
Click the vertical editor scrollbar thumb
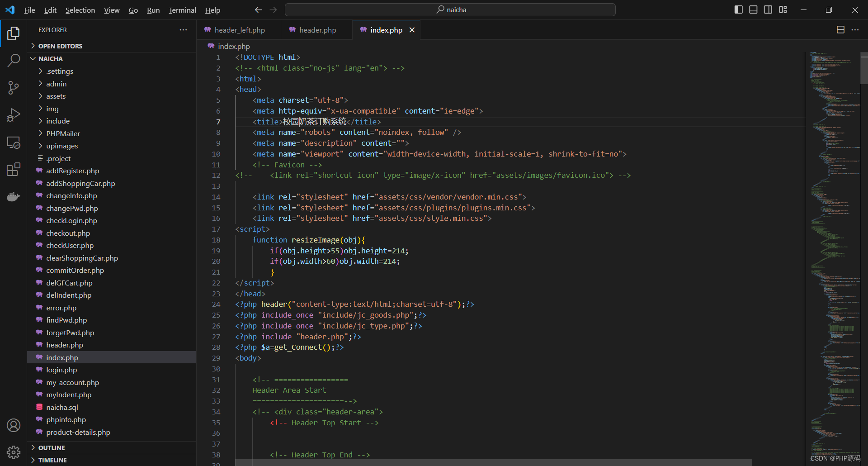tap(864, 68)
